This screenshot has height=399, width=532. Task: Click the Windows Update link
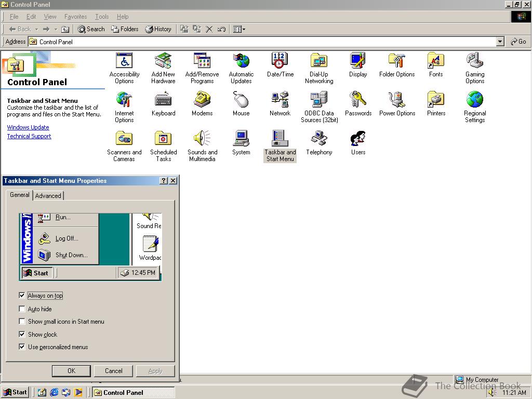(x=28, y=127)
